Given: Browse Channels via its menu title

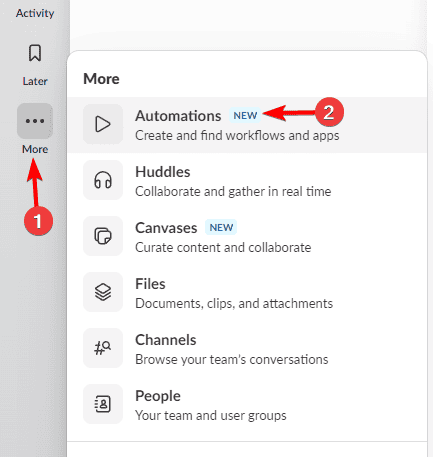Looking at the screenshot, I should click(x=166, y=340).
